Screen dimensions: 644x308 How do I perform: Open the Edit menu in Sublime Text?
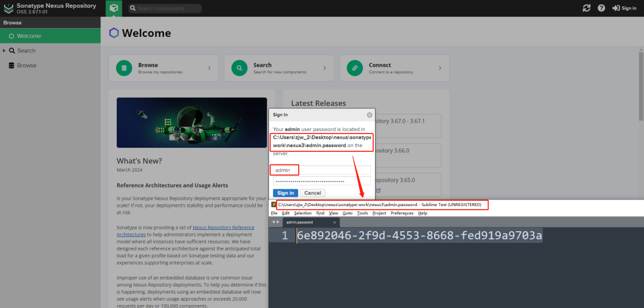coord(286,213)
